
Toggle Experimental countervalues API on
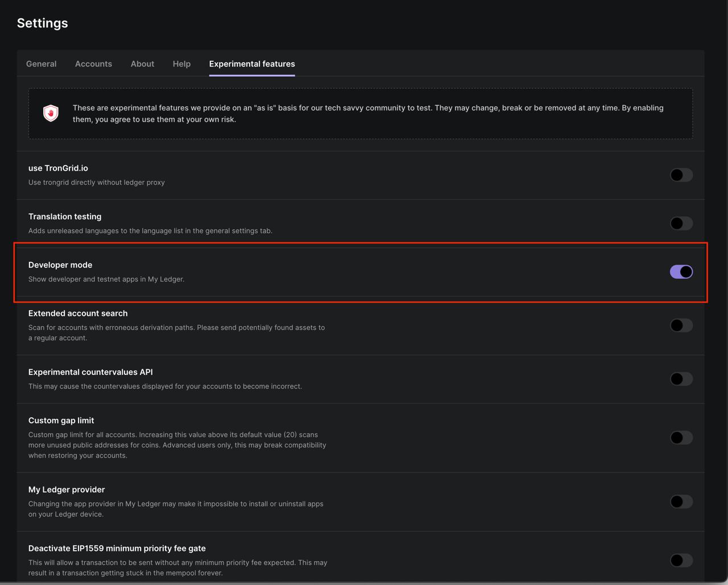(x=681, y=378)
